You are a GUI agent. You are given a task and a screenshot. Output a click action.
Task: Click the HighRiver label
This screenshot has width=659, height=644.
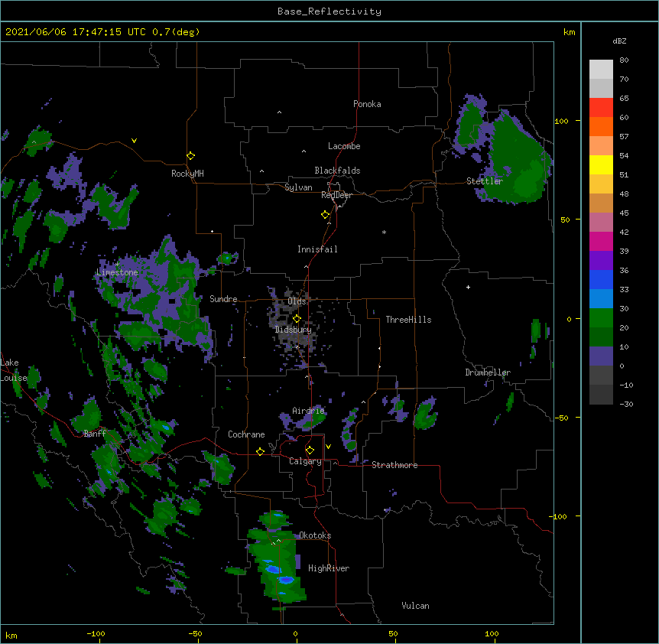coord(329,568)
